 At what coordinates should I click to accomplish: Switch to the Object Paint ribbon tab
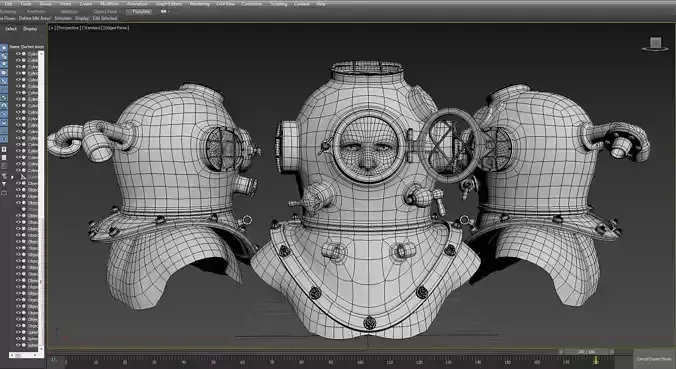point(105,12)
